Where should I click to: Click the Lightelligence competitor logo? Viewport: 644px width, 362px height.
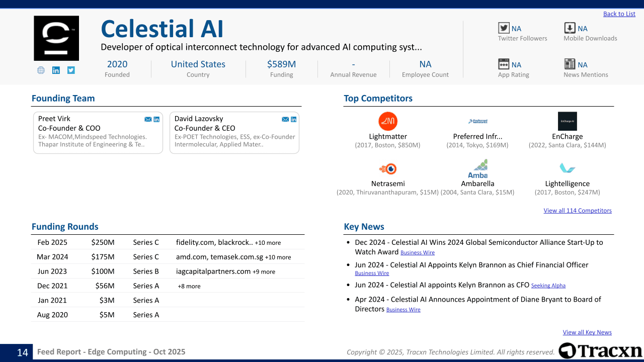point(568,168)
